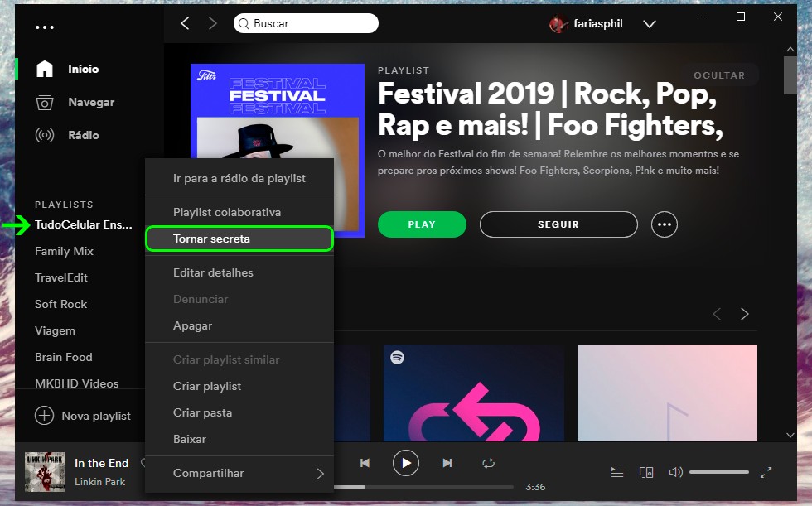Follow playlist with SEGUIR button

(x=558, y=224)
